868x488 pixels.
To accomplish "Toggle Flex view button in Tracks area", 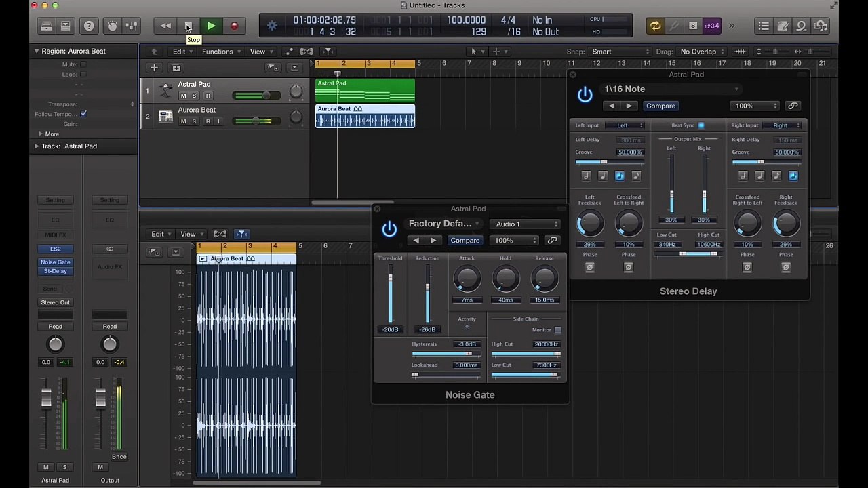I will tap(307, 52).
